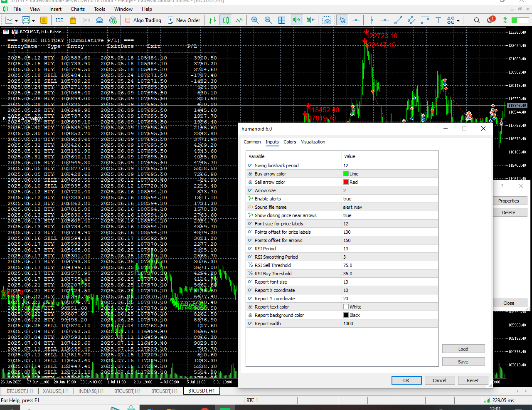Click the zoom in magnifier
The width and height of the screenshot is (532, 410).
pyautogui.click(x=255, y=20)
